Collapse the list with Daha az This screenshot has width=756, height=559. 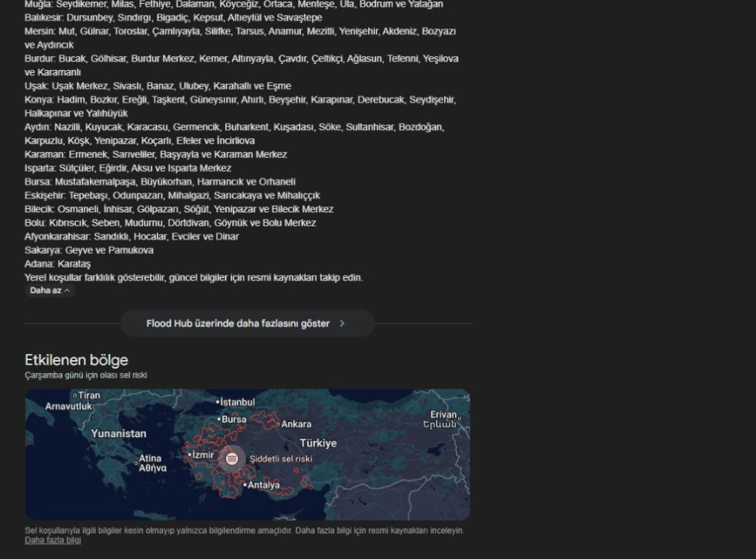point(50,291)
